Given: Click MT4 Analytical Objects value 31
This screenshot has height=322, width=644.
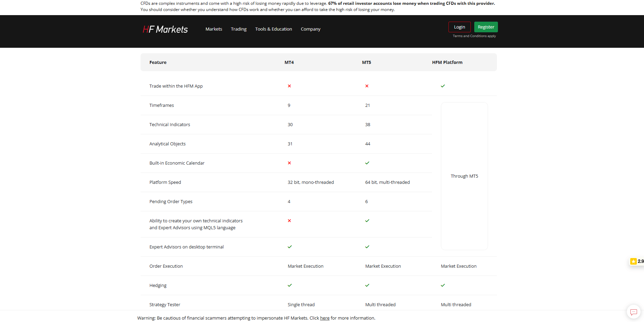Looking at the screenshot, I should pos(290,144).
